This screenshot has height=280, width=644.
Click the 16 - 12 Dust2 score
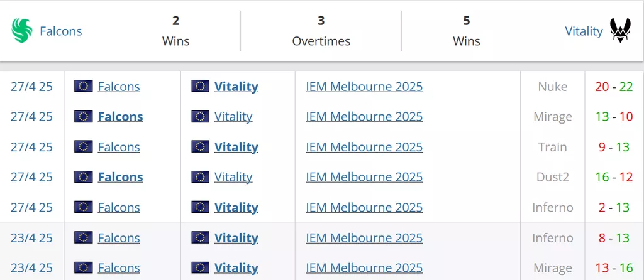click(614, 177)
